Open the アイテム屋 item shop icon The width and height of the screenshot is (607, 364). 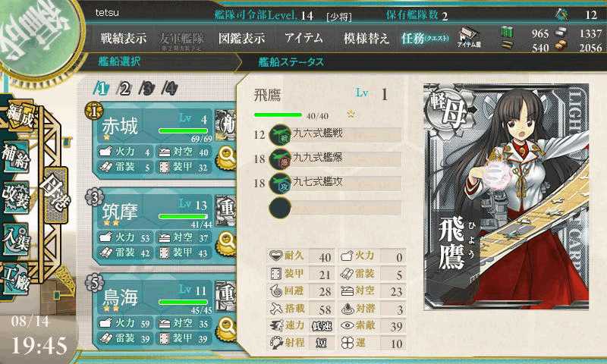click(469, 37)
